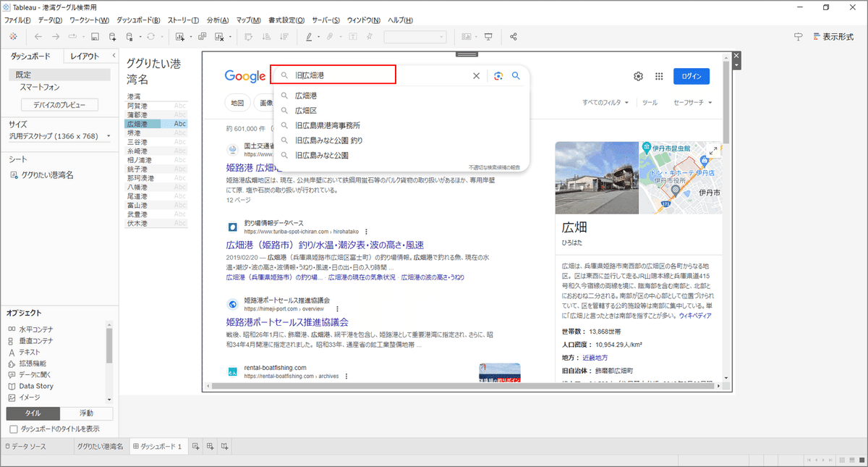Click the new worksheet tab icon at bottom
Image resolution: width=868 pixels, height=467 pixels.
(195, 446)
